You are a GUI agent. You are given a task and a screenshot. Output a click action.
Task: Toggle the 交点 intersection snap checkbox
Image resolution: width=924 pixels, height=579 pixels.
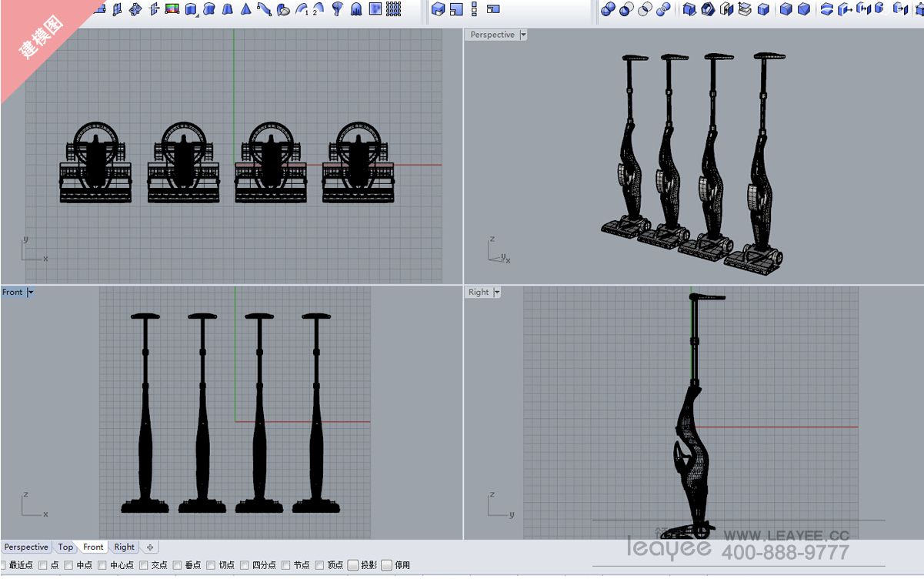[144, 565]
